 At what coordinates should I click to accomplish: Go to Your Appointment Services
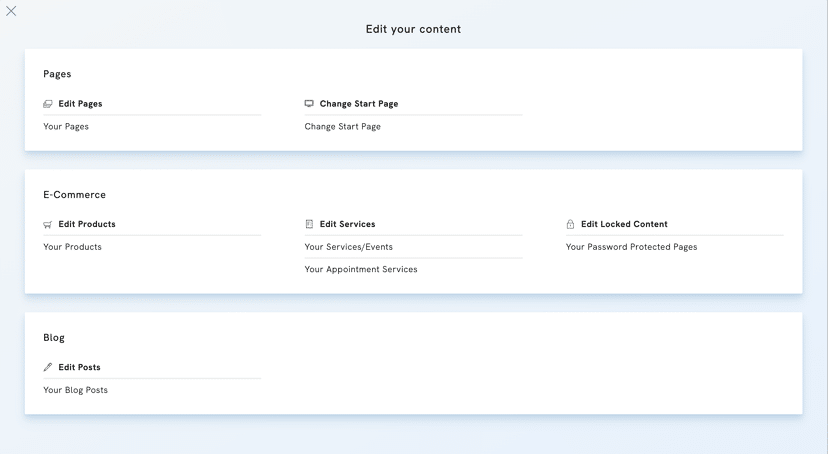tap(360, 269)
